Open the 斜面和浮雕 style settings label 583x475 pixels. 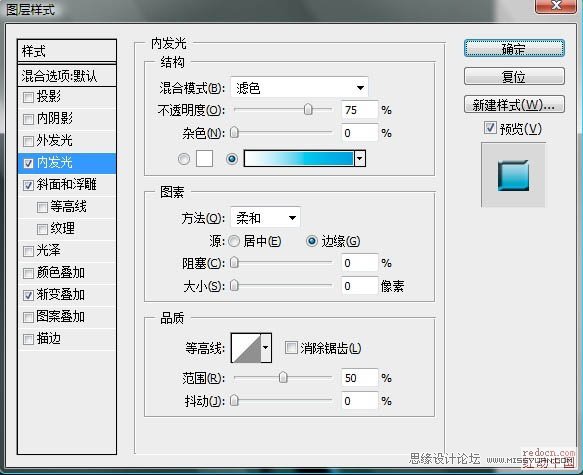pyautogui.click(x=67, y=185)
